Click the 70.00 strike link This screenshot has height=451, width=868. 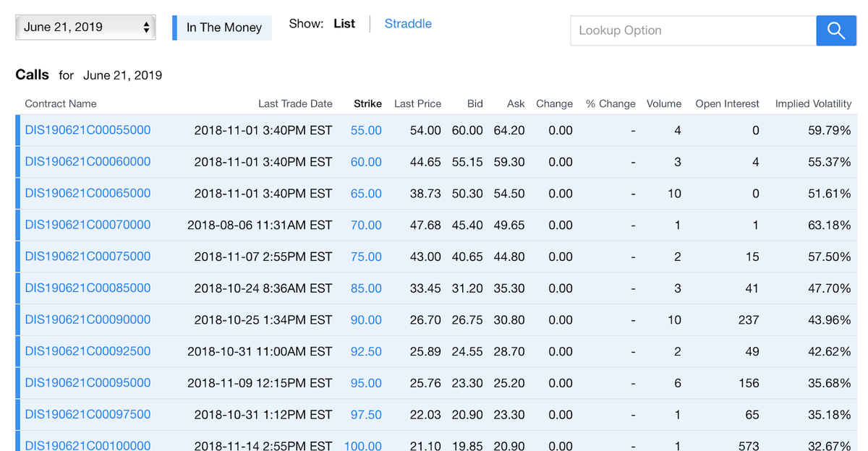coord(366,225)
